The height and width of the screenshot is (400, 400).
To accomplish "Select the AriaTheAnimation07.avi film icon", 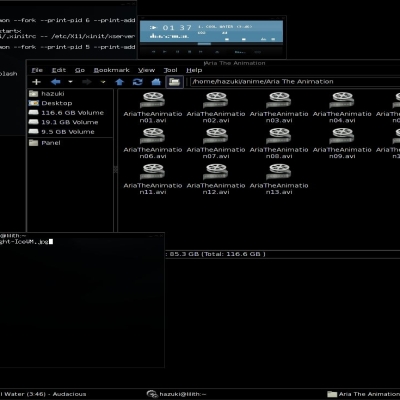I will [216, 136].
